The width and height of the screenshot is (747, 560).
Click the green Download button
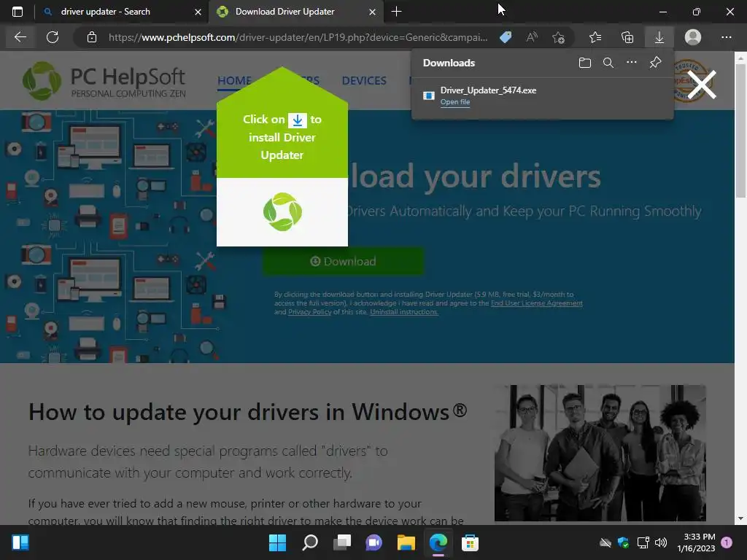[343, 261]
